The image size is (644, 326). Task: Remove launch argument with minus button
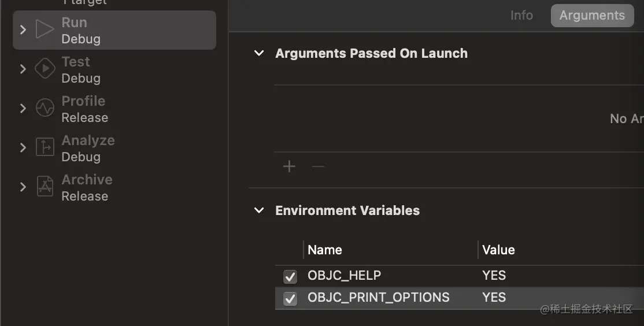coord(318,167)
